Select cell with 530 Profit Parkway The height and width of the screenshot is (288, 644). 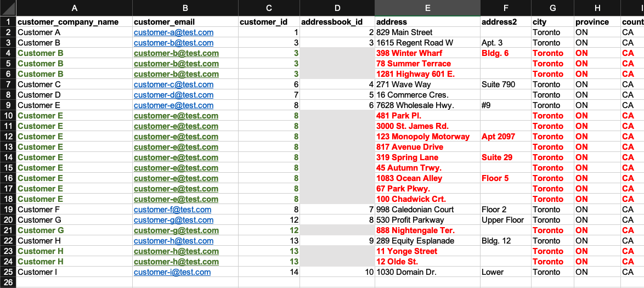427,220
